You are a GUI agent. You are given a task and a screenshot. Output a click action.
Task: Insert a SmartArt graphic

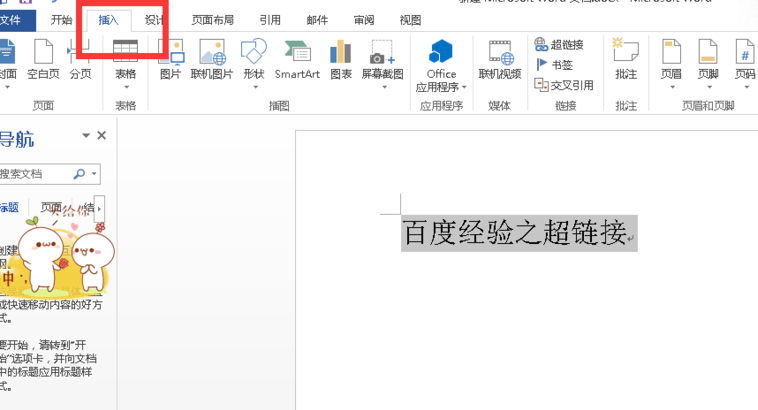pos(297,60)
